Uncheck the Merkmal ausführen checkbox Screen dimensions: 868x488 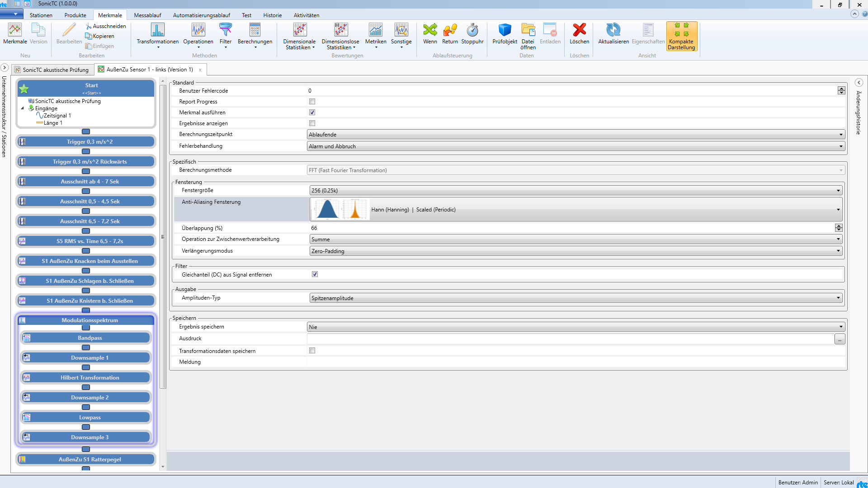(312, 112)
